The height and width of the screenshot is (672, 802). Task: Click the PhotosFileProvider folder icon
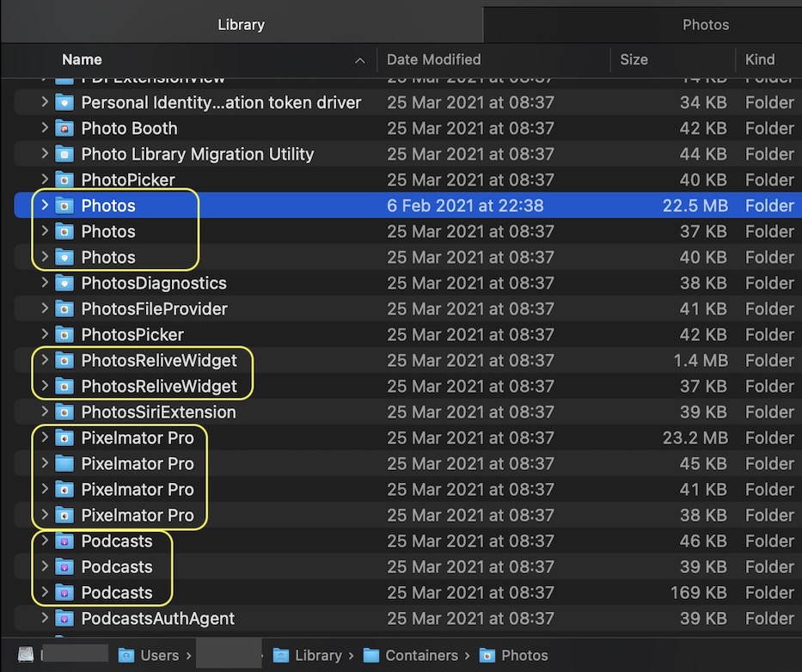(x=64, y=309)
